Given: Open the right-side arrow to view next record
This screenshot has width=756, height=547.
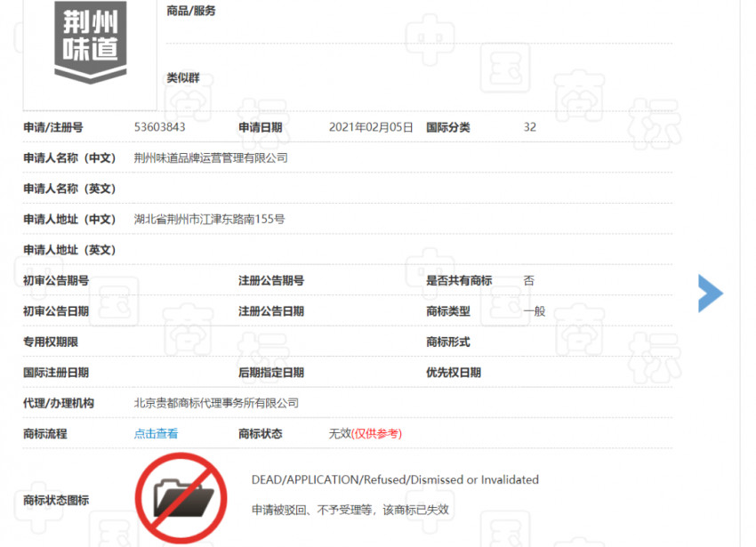Looking at the screenshot, I should (710, 293).
